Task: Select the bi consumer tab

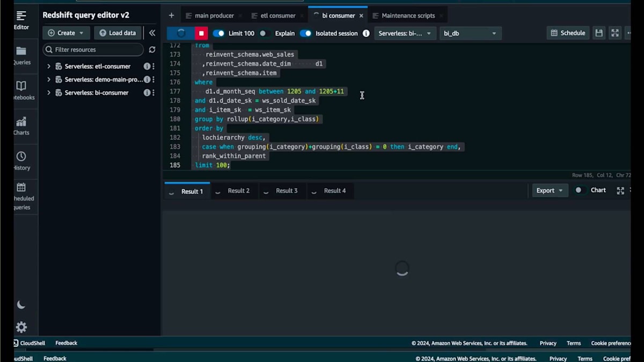Action: (x=338, y=16)
